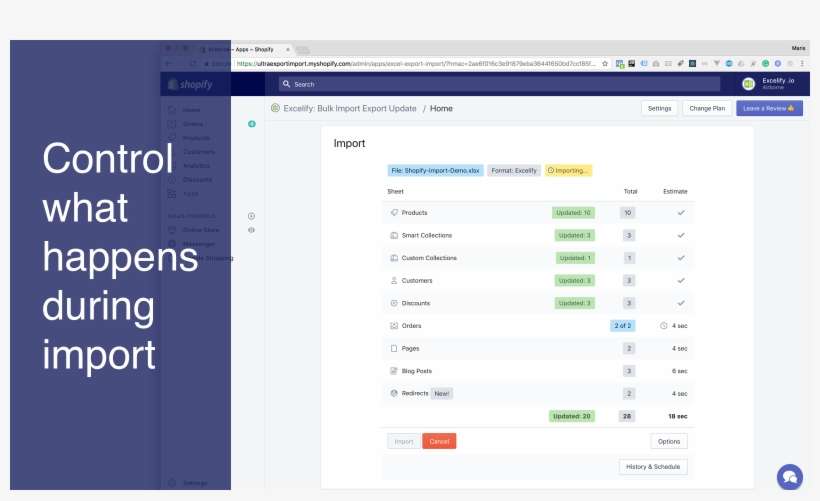Click the Pages sheet icon
The image size is (820, 501).
[x=394, y=348]
